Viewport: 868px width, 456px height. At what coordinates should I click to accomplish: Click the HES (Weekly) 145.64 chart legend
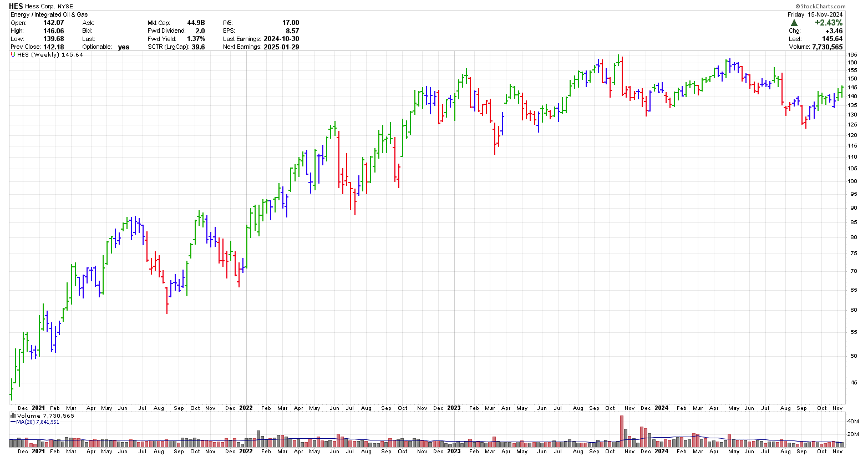point(50,55)
